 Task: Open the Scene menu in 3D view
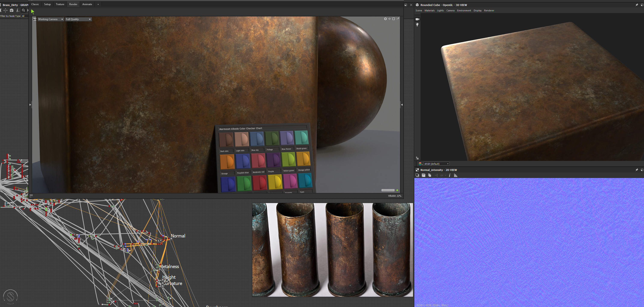[419, 10]
